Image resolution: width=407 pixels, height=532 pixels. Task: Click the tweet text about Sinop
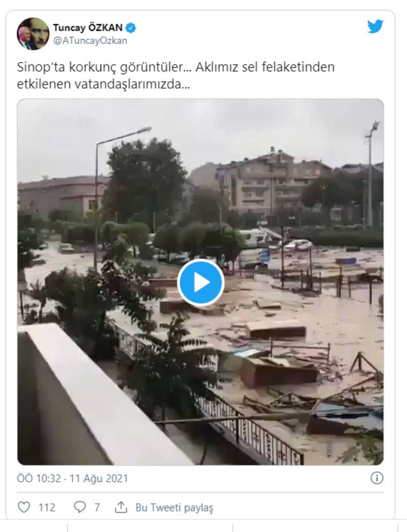coord(176,76)
